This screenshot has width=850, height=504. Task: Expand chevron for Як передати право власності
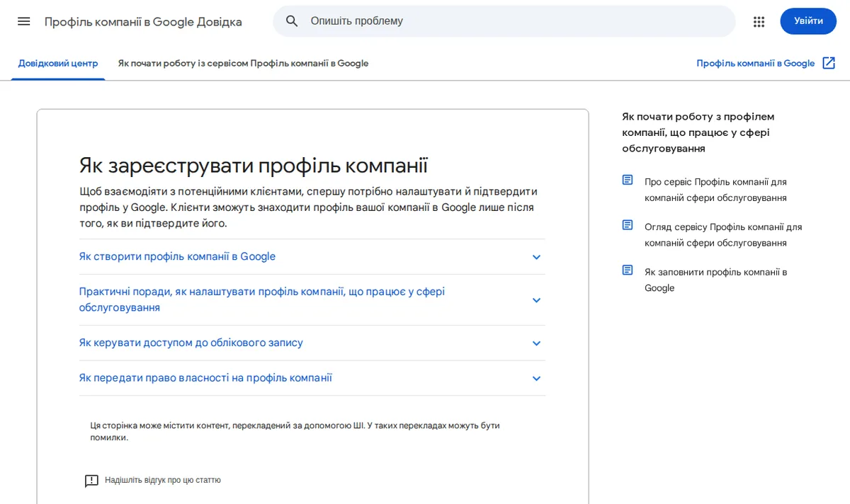click(x=536, y=379)
